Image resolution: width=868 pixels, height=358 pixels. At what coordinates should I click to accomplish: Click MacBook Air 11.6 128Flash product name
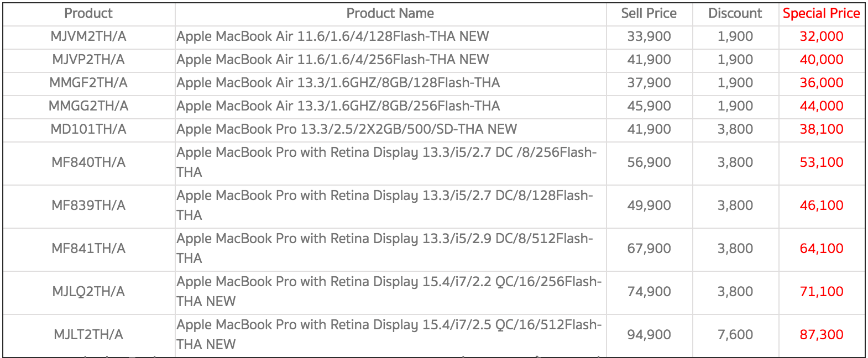click(333, 36)
